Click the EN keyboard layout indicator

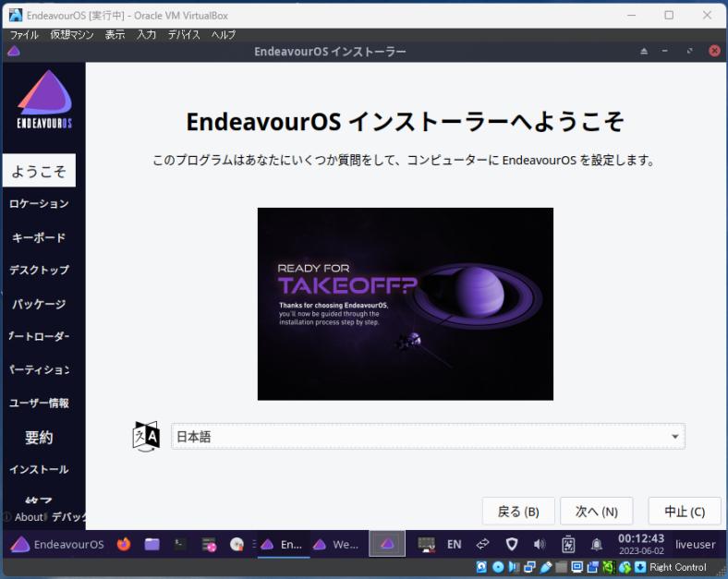pyautogui.click(x=454, y=544)
